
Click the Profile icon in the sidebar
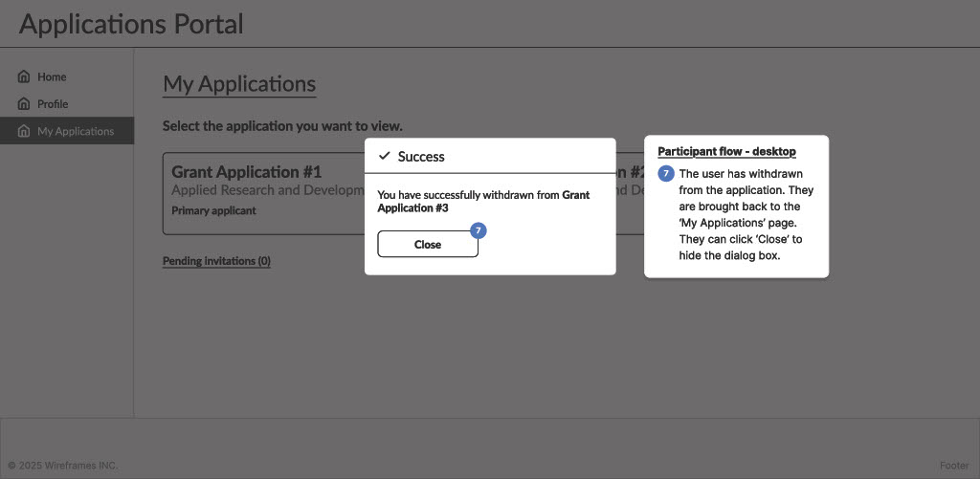coord(24,103)
